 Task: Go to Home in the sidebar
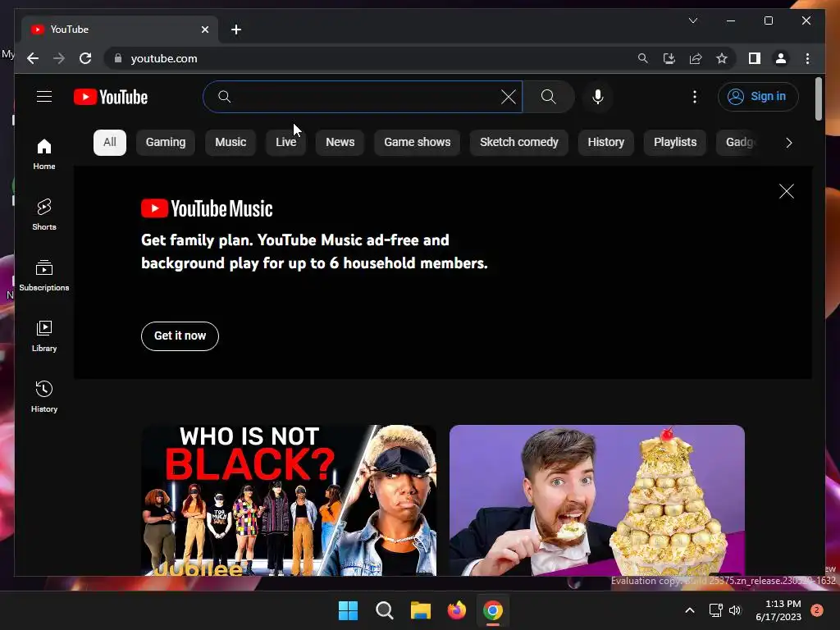click(44, 154)
